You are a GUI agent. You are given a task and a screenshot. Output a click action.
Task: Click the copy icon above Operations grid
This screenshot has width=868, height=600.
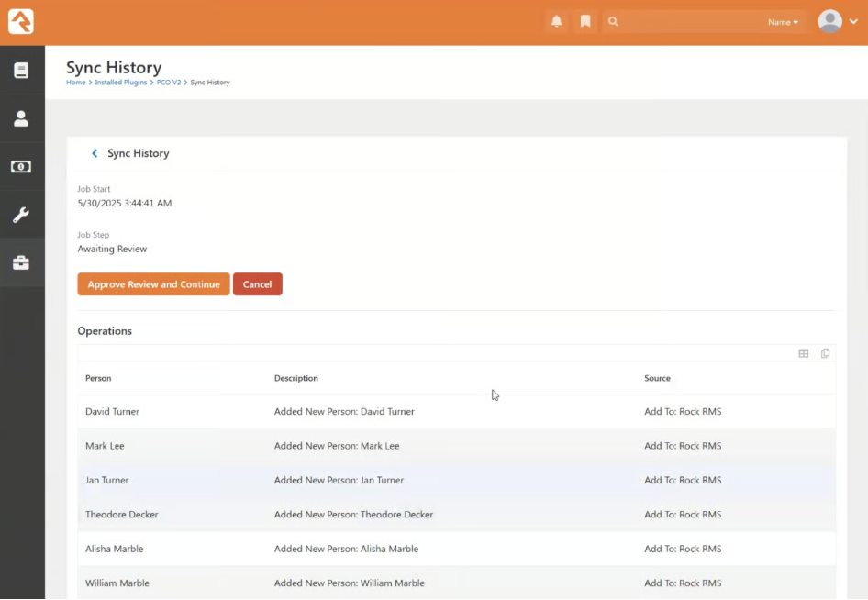click(826, 353)
